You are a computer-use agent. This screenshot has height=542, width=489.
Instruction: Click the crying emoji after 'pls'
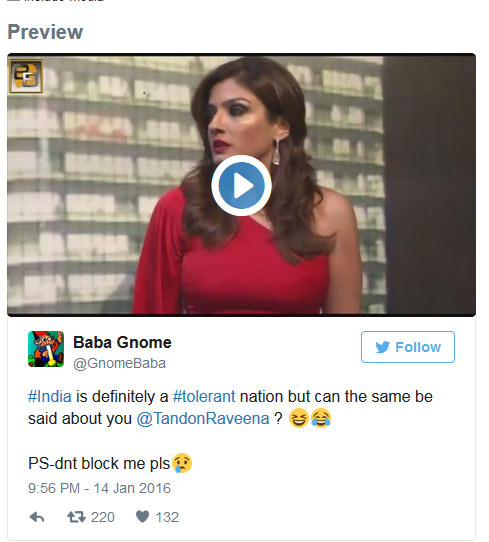pyautogui.click(x=182, y=463)
